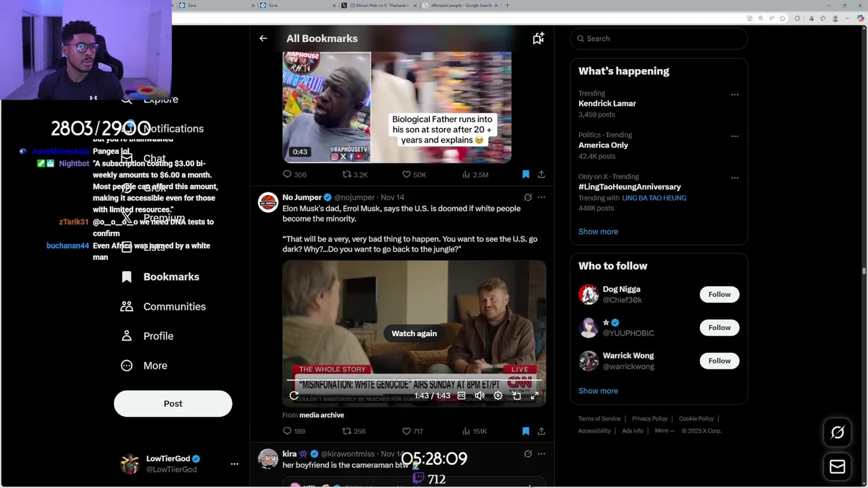Share the No Jumper post

[x=541, y=431]
